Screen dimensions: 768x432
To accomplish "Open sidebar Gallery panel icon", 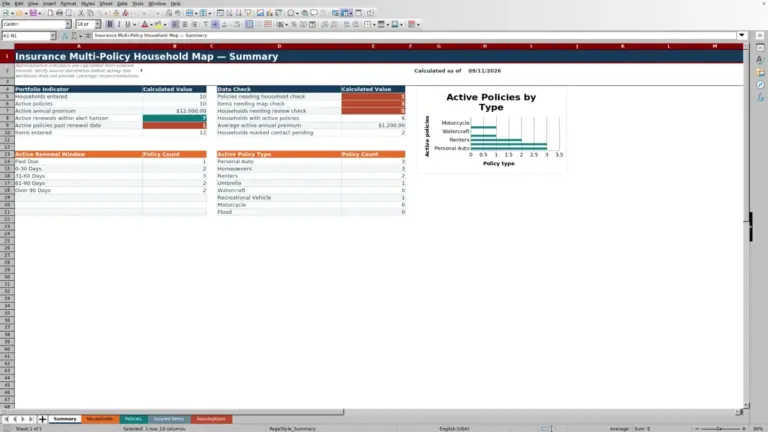I will pos(760,72).
